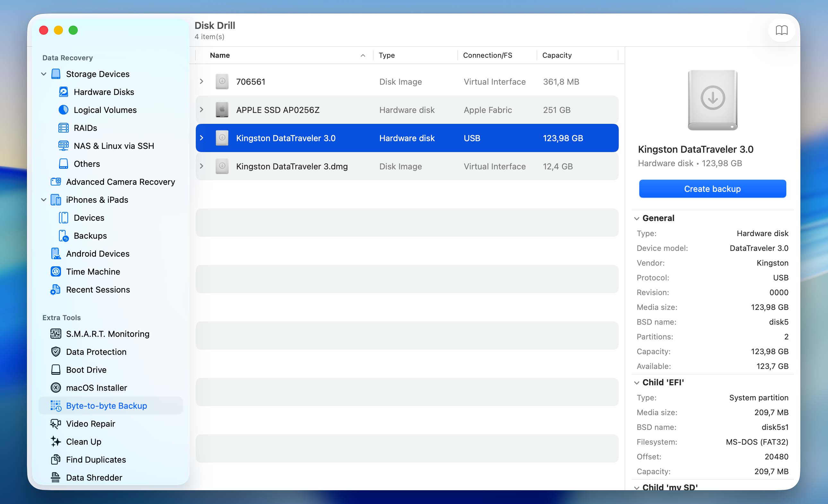The height and width of the screenshot is (504, 828).
Task: Select the Data Protection tool
Action: coord(97,352)
